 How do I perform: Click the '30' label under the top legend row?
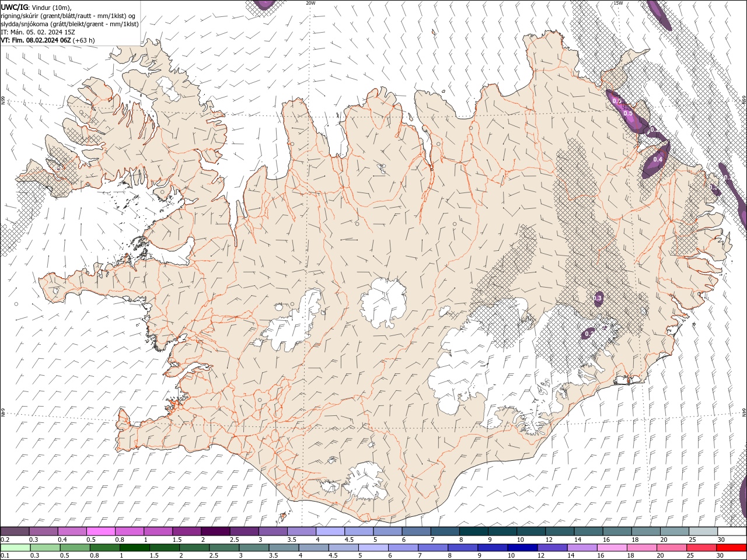[x=721, y=540]
